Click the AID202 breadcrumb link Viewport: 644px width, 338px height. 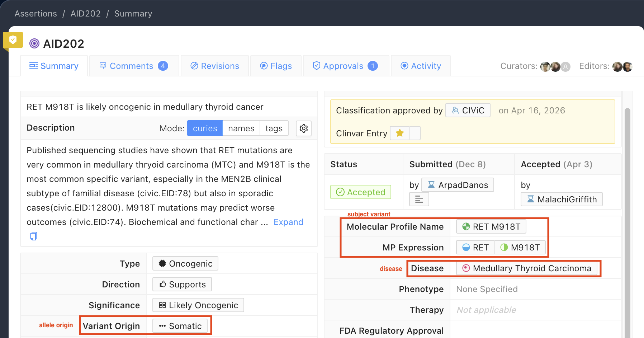86,14
